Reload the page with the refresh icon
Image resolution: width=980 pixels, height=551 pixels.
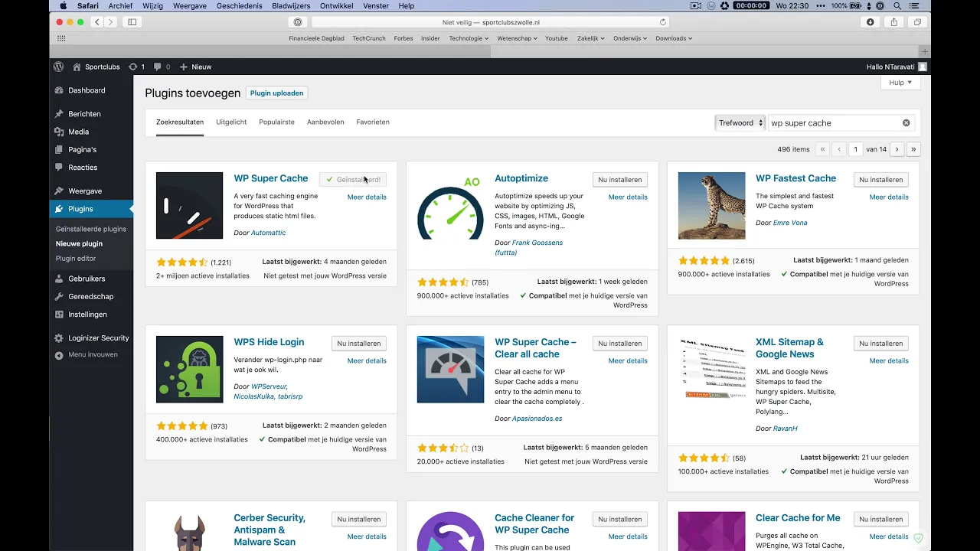663,22
